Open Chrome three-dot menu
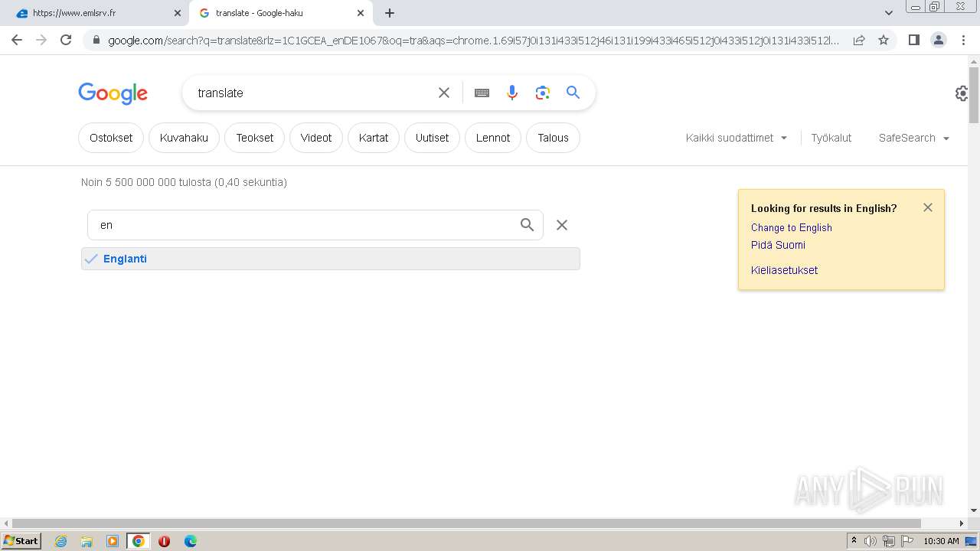980x551 pixels. click(x=963, y=40)
